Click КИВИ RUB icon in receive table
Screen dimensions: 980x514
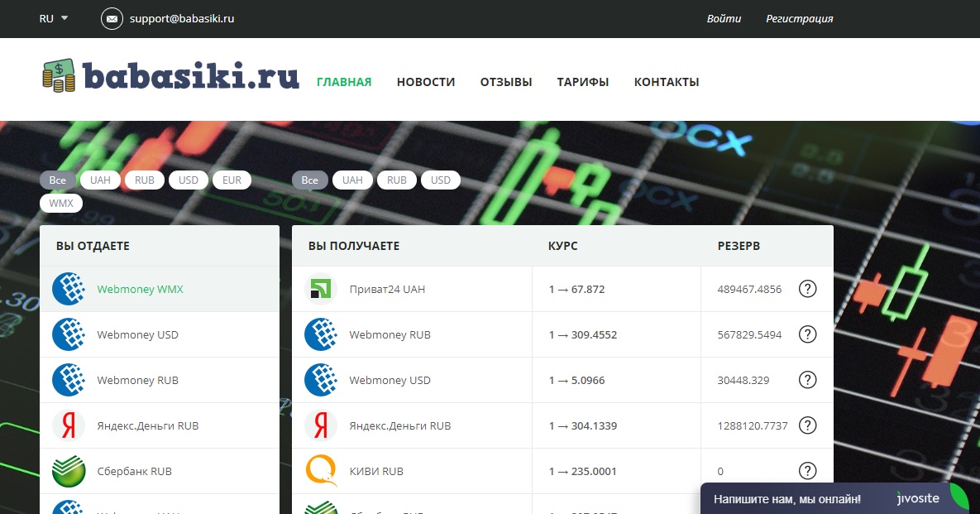[x=321, y=471]
